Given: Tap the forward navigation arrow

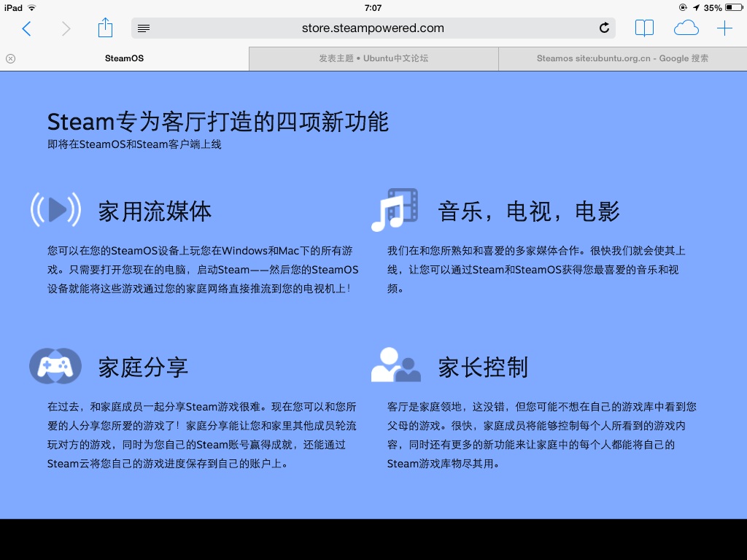Looking at the screenshot, I should (x=66, y=28).
